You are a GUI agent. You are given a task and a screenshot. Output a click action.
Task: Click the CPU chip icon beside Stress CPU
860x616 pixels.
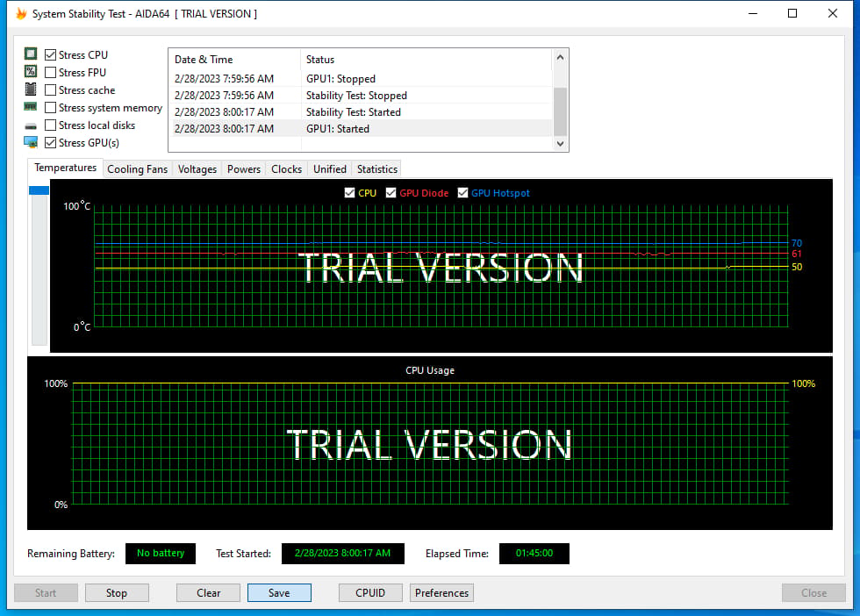(x=31, y=54)
